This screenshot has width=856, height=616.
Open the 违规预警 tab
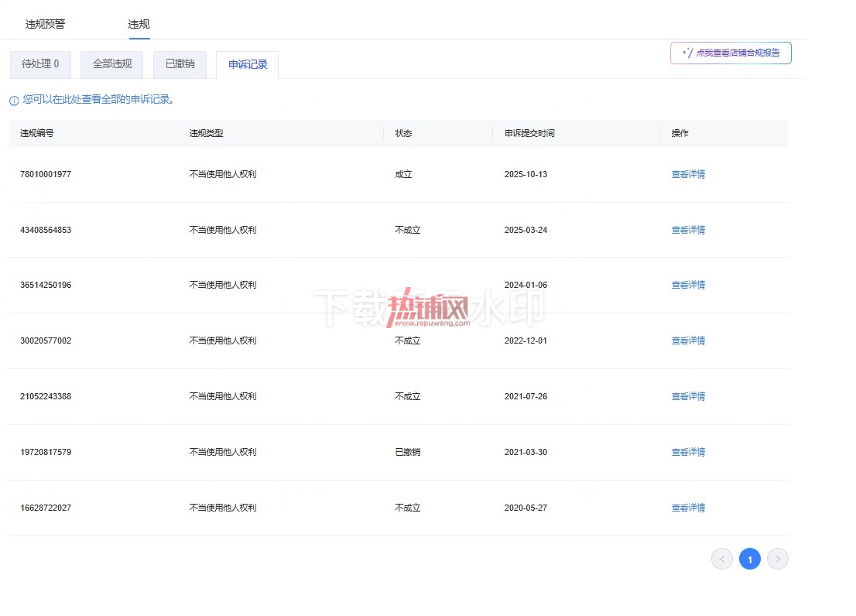click(46, 24)
